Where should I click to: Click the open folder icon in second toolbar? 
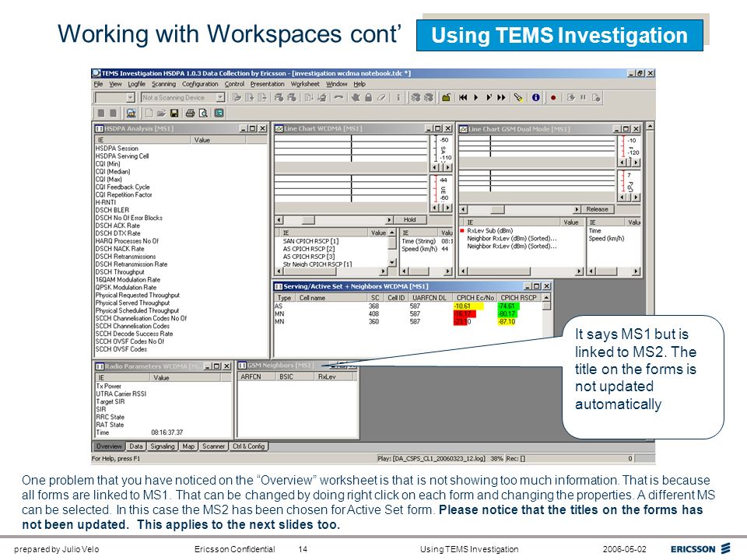162,114
